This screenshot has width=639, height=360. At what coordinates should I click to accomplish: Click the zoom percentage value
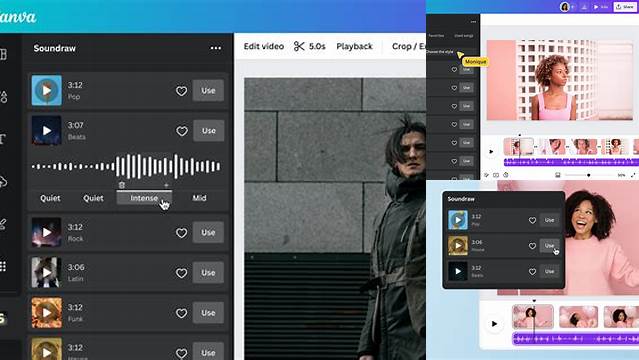click(621, 175)
